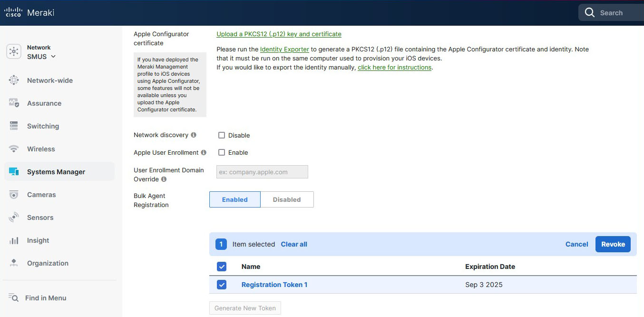Click the Wireless wifi icon
Screen dimensions: 644x317
(x=14, y=149)
